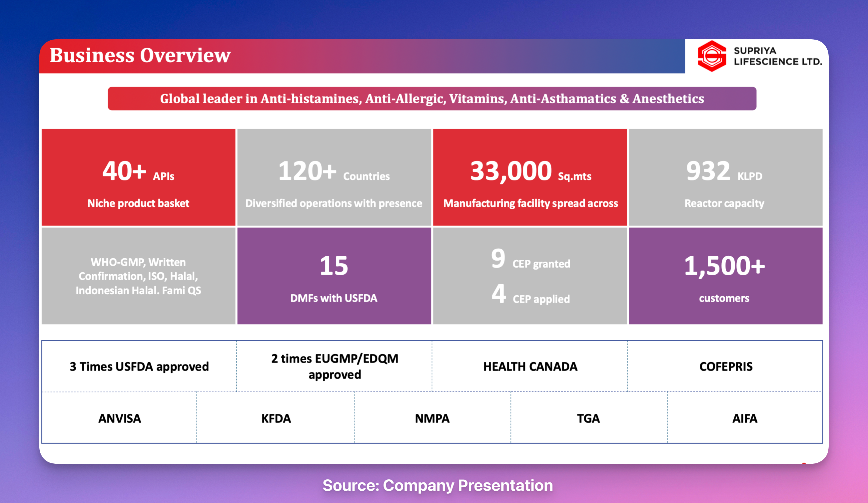Click the number 15 in purple tile
This screenshot has width=868, height=503.
tap(334, 266)
